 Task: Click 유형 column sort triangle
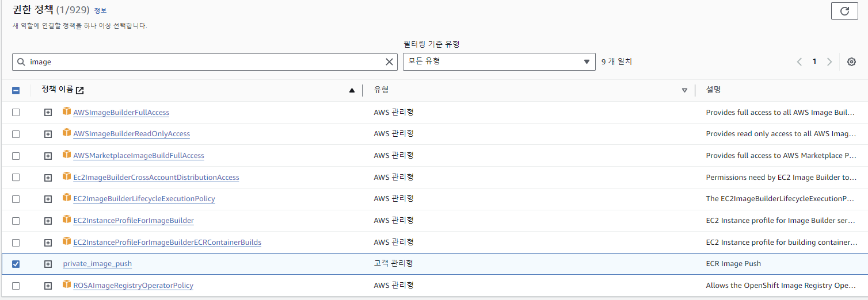[x=684, y=90]
